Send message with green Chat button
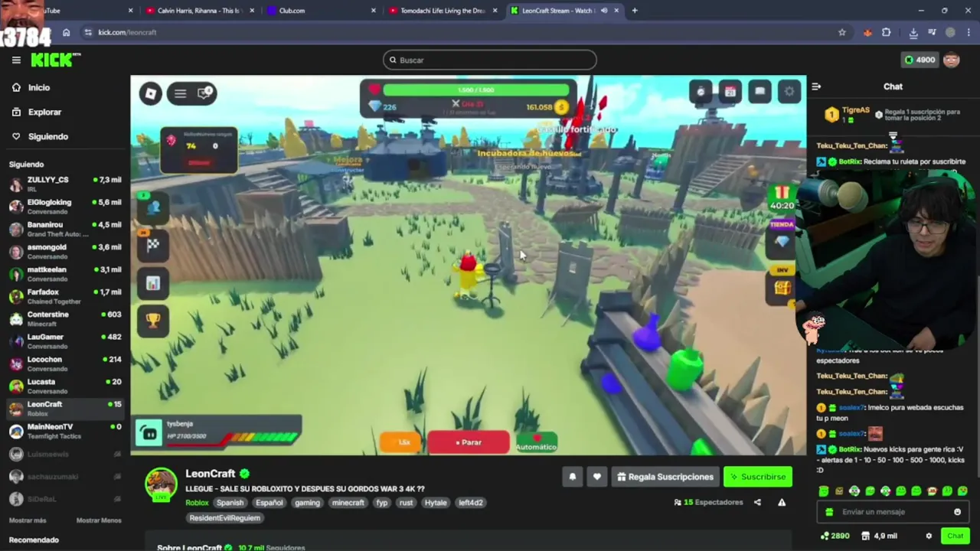Viewport: 980px width, 551px height. point(955,536)
